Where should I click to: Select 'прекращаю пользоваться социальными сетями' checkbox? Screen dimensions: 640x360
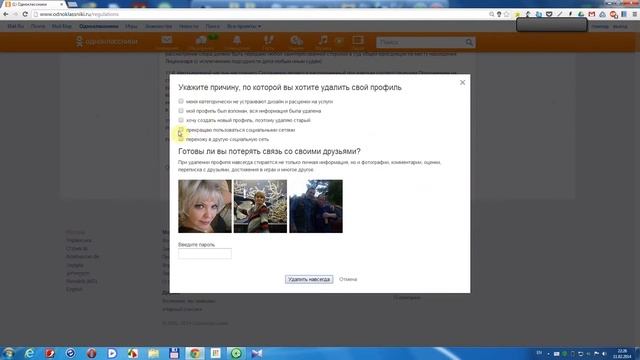point(181,130)
